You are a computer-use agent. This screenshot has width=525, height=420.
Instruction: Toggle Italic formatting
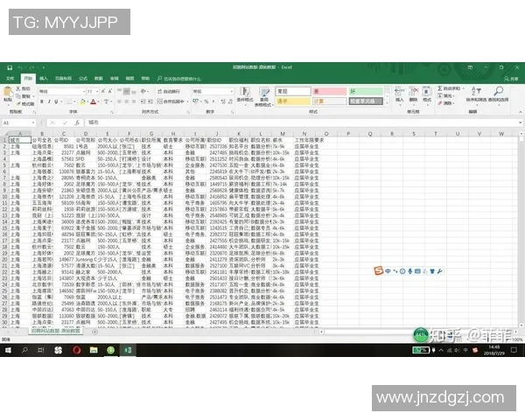49,101
